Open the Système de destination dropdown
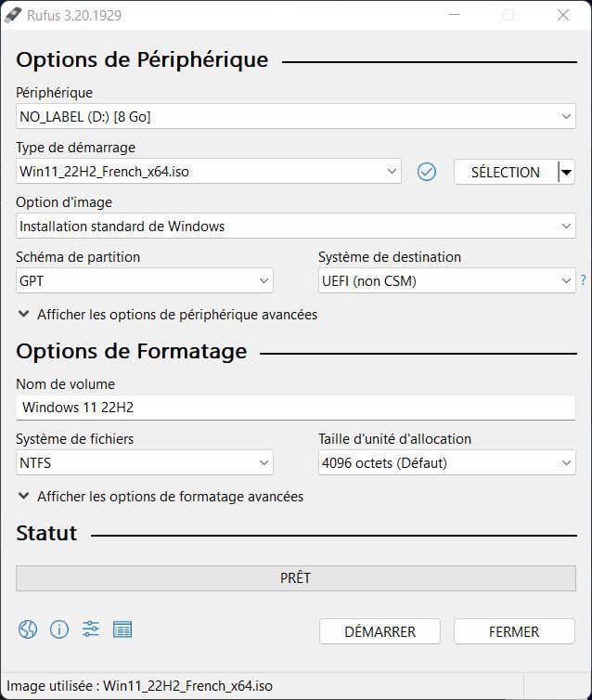The height and width of the screenshot is (700, 592). pyautogui.click(x=447, y=280)
